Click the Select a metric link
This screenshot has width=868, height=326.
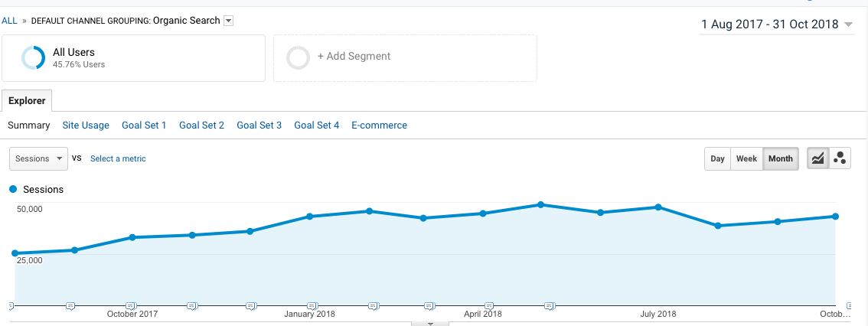coord(118,158)
